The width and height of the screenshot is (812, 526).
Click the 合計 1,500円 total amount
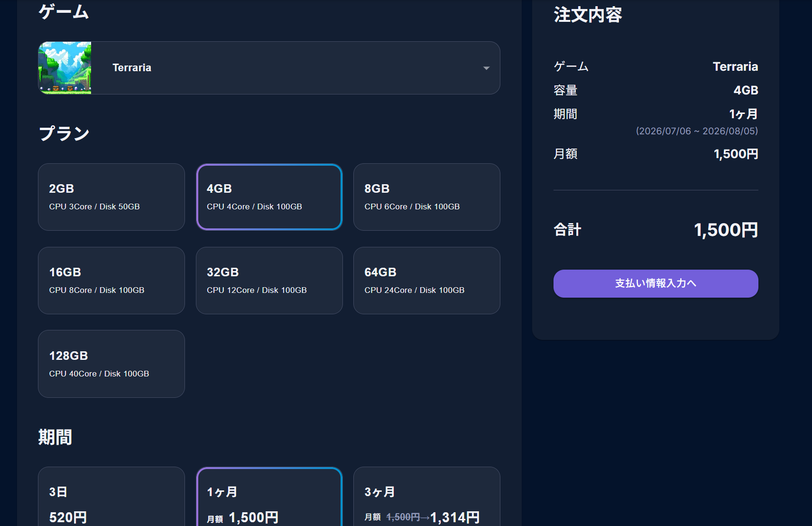point(726,230)
